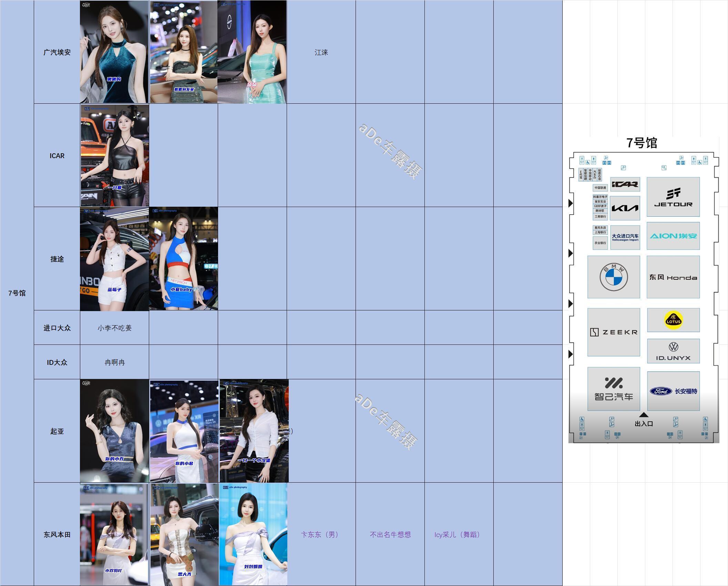The width and height of the screenshot is (728, 586).
Task: Click the 智己汽车 logo booth
Action: [614, 389]
